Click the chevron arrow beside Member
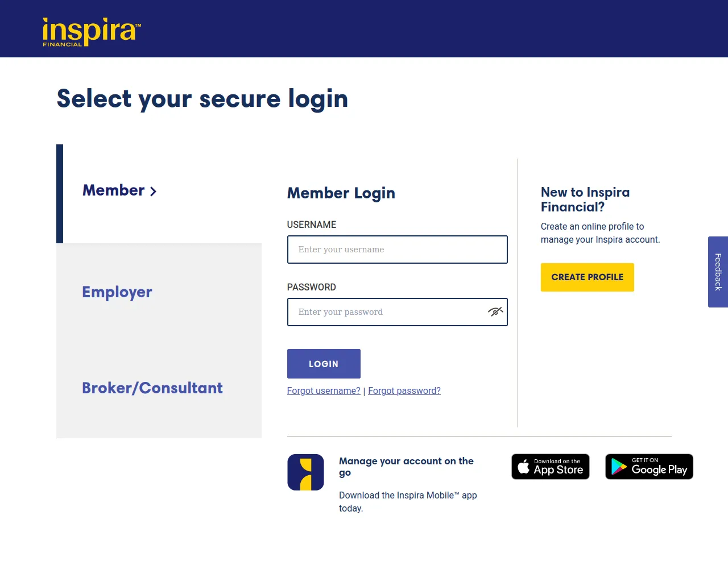728x582 pixels. [x=153, y=192]
